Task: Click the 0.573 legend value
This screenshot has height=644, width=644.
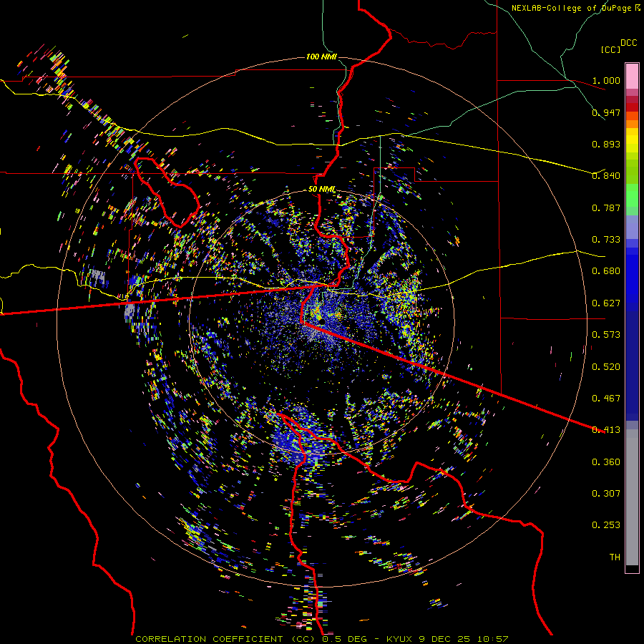Action: point(606,335)
